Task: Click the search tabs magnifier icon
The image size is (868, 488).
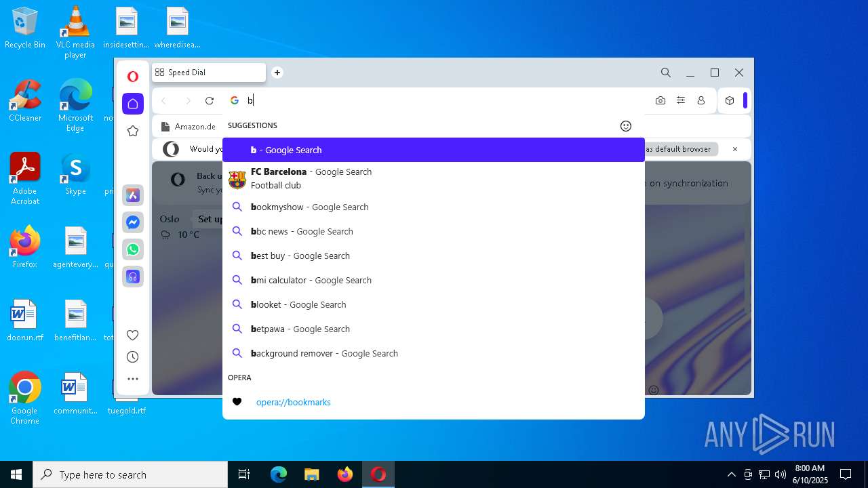Action: coord(666,73)
